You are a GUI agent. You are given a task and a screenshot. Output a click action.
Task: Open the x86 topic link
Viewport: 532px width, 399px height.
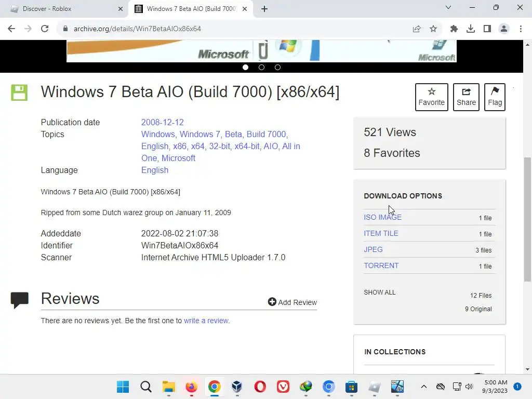180,146
